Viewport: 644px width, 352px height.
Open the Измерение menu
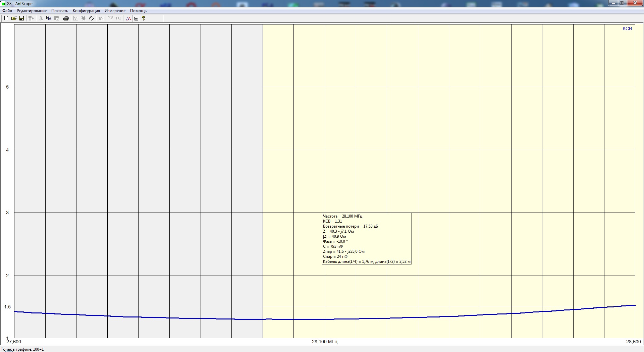tap(115, 11)
